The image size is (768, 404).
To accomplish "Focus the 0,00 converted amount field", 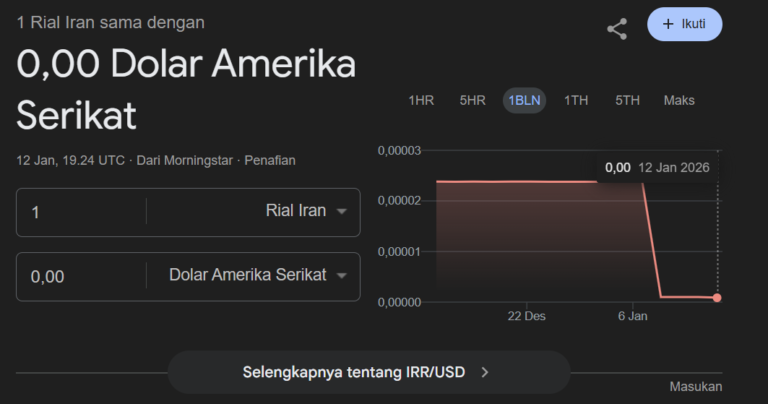I will coord(82,276).
